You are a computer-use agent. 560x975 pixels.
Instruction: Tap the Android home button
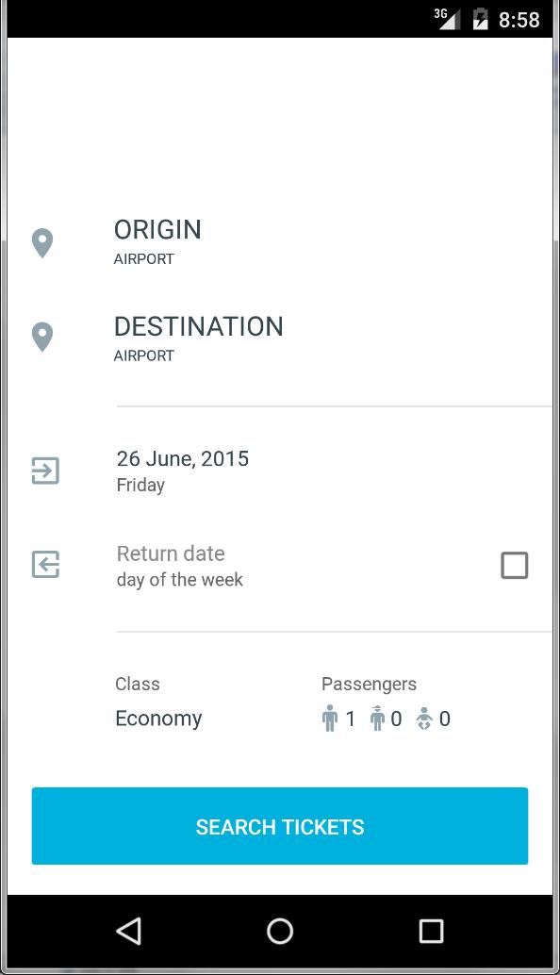point(280,931)
